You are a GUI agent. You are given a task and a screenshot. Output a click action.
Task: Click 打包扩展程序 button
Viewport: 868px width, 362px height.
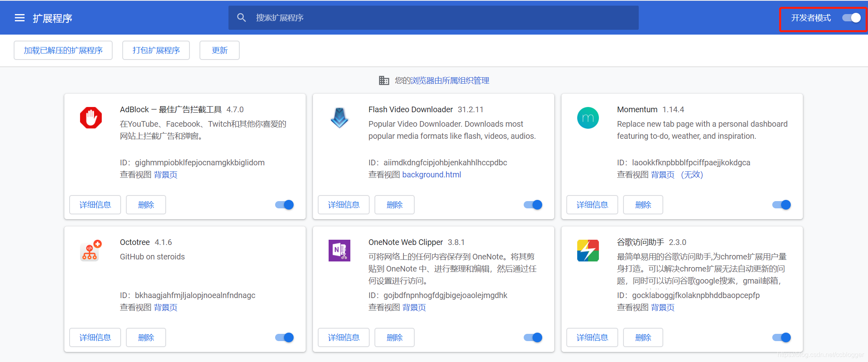pyautogui.click(x=156, y=50)
